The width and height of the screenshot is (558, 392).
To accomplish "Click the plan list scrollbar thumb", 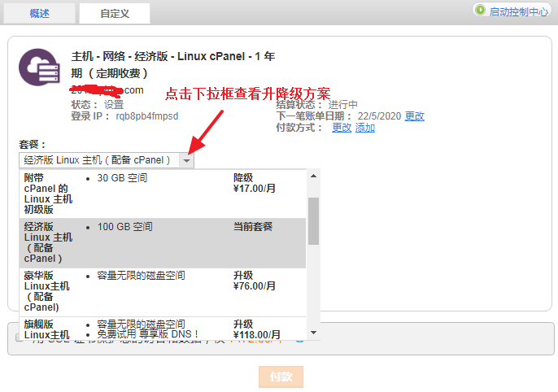I will [x=313, y=221].
